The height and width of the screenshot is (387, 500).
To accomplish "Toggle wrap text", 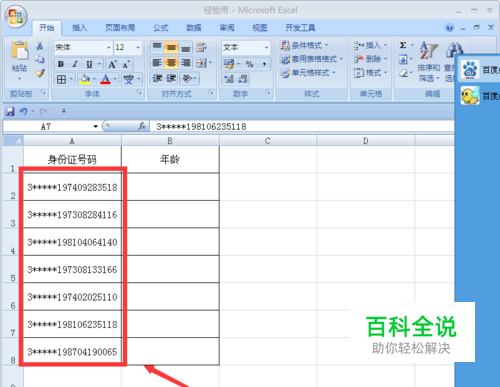I will coord(201,47).
